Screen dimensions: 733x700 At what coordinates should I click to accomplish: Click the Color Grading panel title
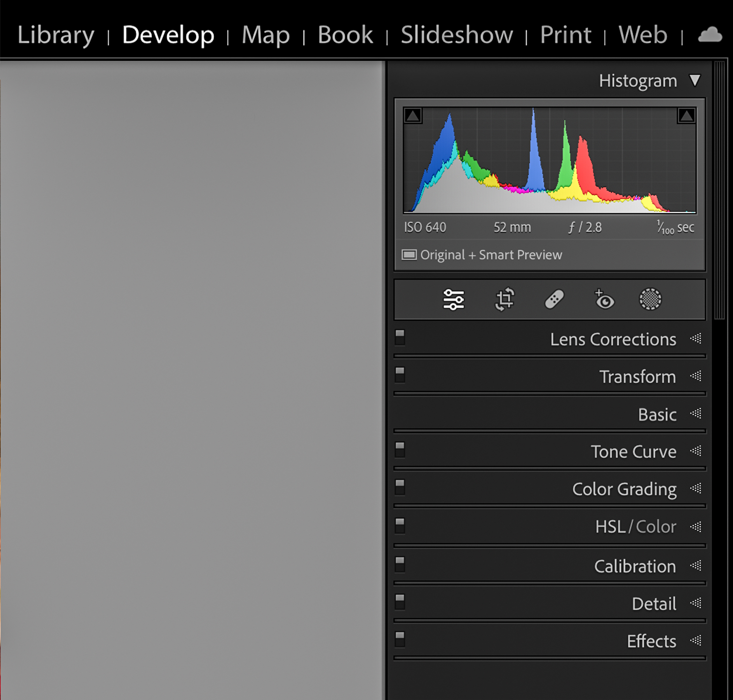click(x=624, y=489)
